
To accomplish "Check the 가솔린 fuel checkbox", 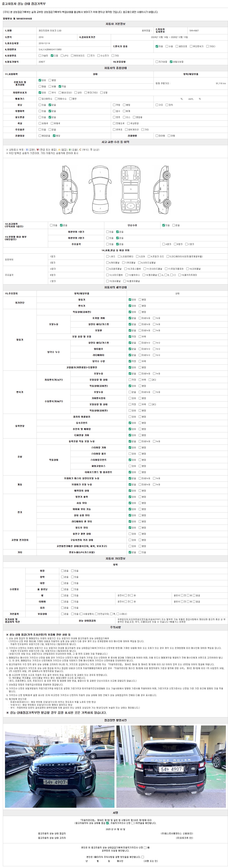I will 40,56.
